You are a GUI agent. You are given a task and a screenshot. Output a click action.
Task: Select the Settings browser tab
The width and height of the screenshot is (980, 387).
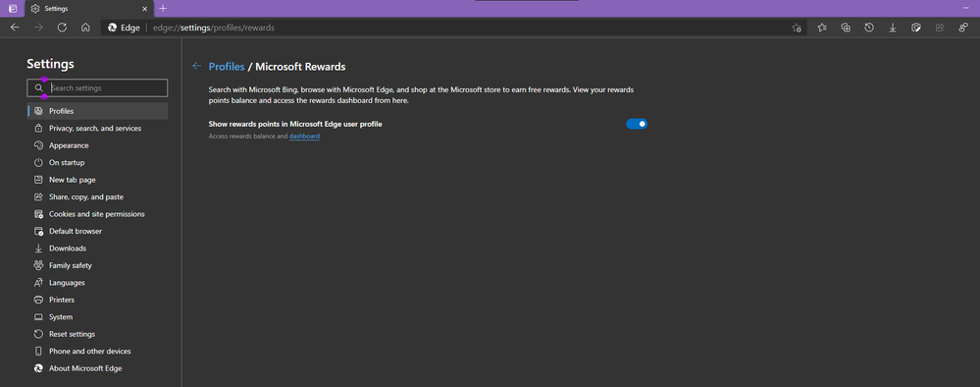tap(89, 9)
